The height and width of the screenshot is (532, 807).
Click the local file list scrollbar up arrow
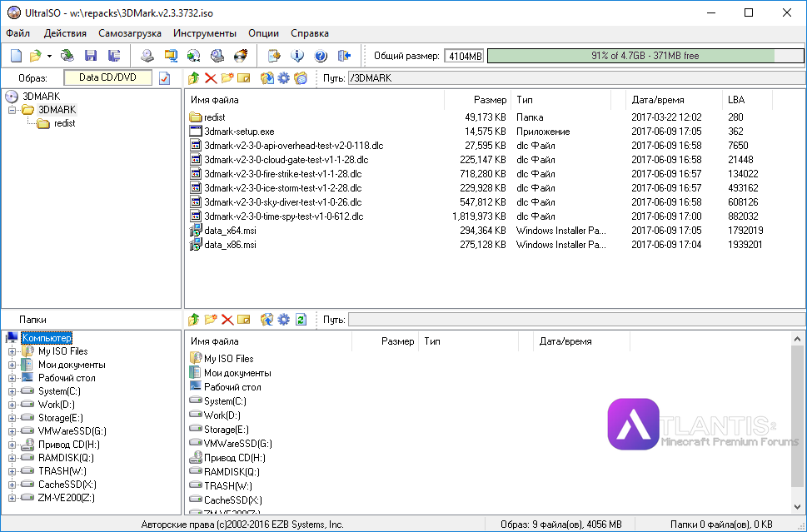(797, 339)
